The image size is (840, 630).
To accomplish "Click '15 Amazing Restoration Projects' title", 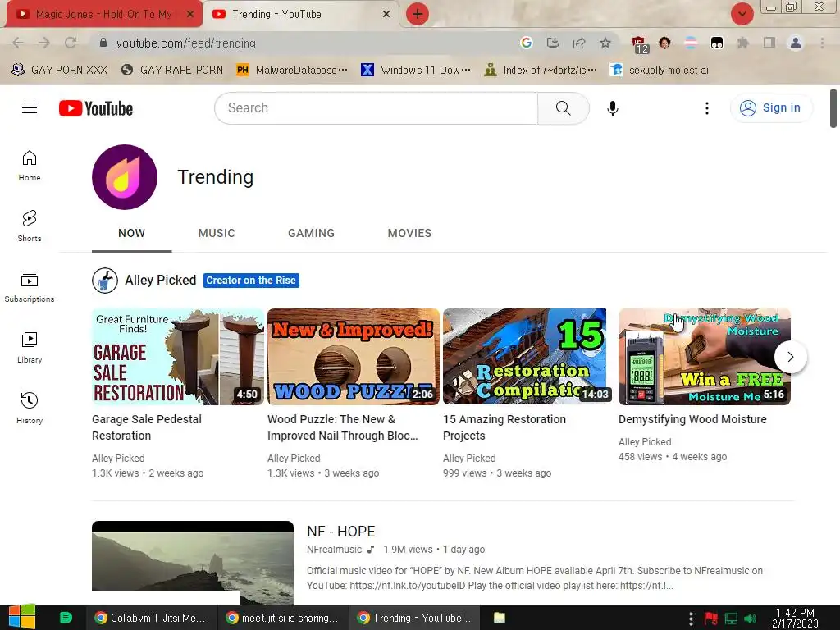I will [x=504, y=427].
